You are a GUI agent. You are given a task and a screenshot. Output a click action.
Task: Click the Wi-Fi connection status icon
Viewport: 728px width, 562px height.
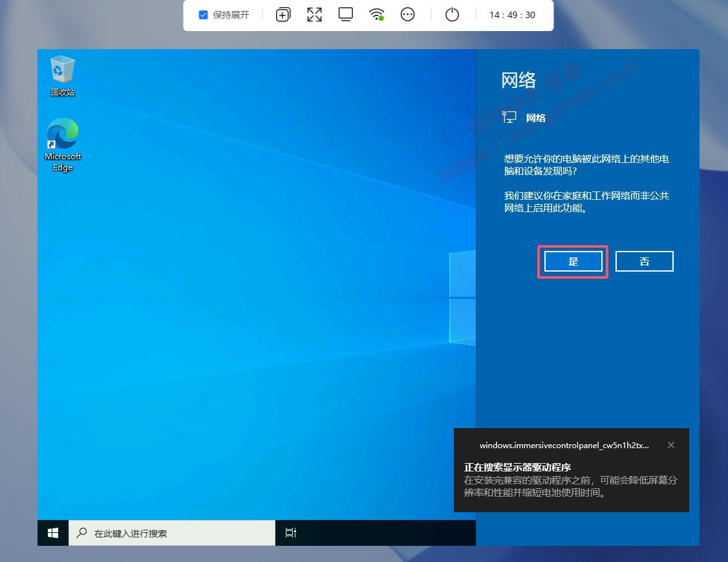[376, 15]
